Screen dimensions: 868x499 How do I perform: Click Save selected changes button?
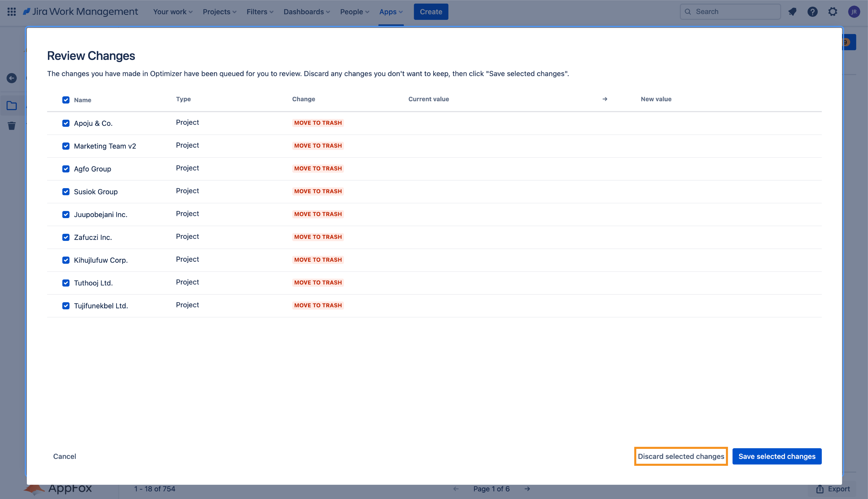pos(777,456)
